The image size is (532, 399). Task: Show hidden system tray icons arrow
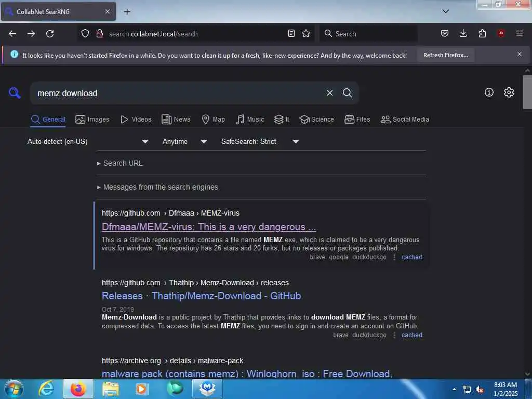tap(454, 389)
